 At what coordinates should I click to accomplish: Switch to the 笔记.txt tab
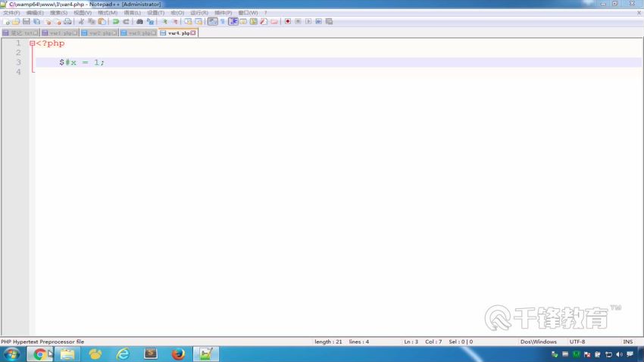(20, 33)
